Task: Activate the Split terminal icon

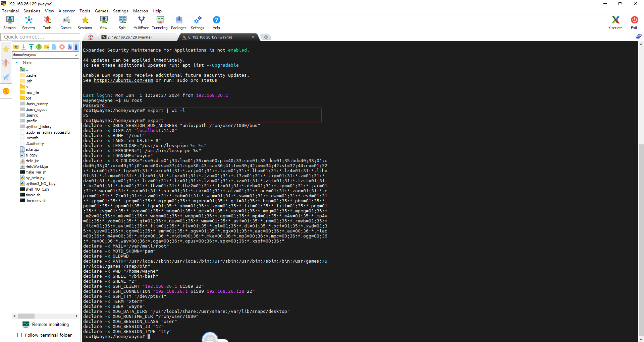Action: [x=122, y=23]
